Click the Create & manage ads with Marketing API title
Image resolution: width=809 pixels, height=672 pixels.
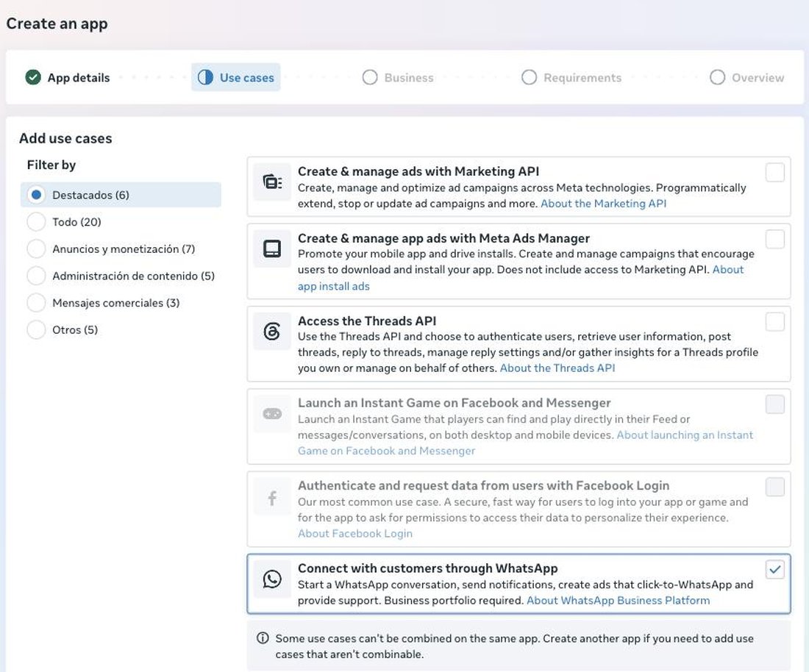click(x=418, y=171)
